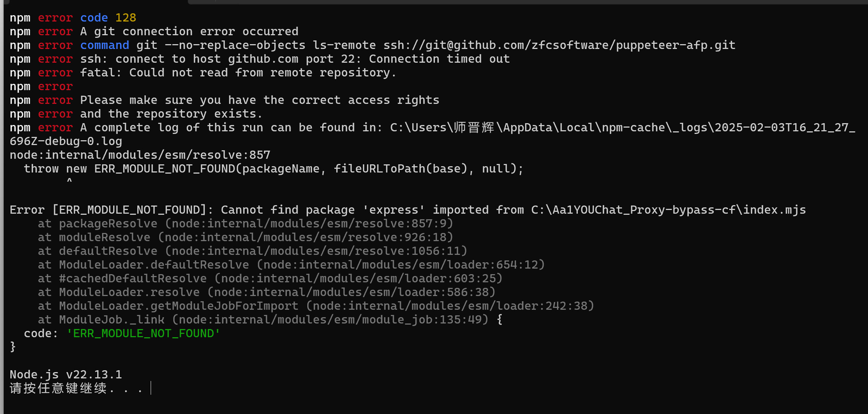The width and height of the screenshot is (868, 414).
Task: Click the 'throw new ERR_MODULE_NOT_FOUND' line
Action: tap(273, 169)
